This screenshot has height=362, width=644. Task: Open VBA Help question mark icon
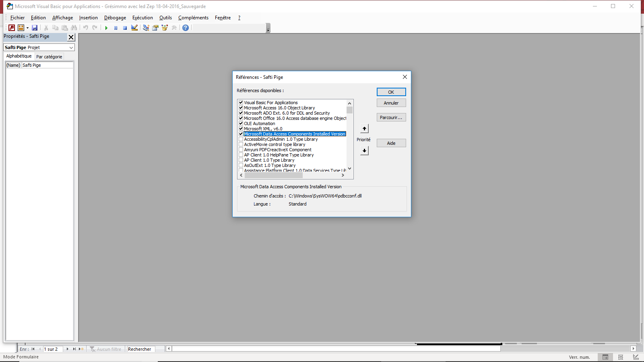186,28
